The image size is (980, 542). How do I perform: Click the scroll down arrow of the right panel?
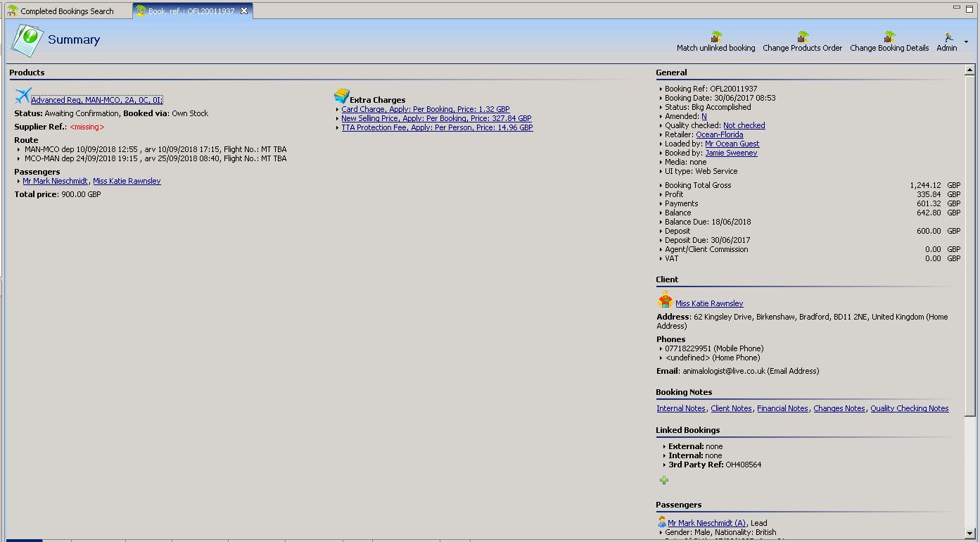[x=970, y=534]
